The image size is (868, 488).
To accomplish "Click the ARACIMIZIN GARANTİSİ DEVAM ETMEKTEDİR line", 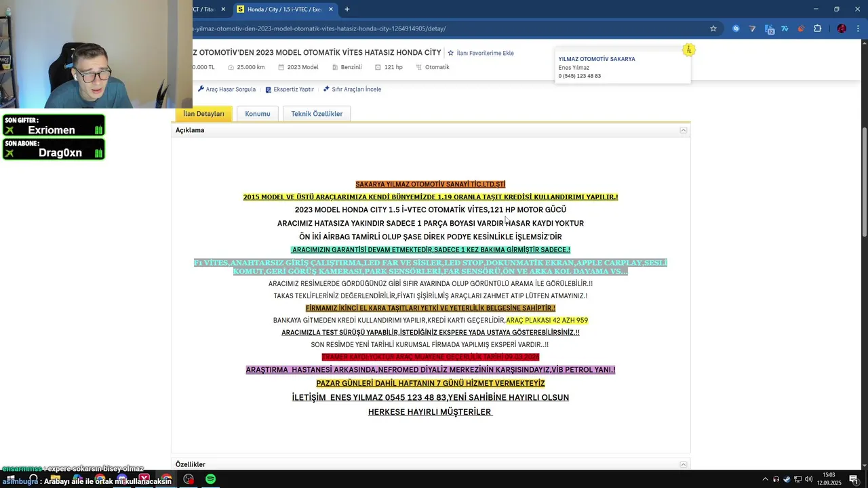I will pos(431,249).
